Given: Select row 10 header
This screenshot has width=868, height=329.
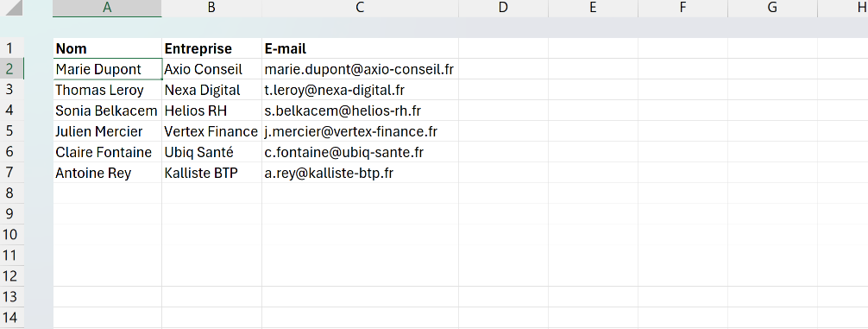Looking at the screenshot, I should 12,234.
